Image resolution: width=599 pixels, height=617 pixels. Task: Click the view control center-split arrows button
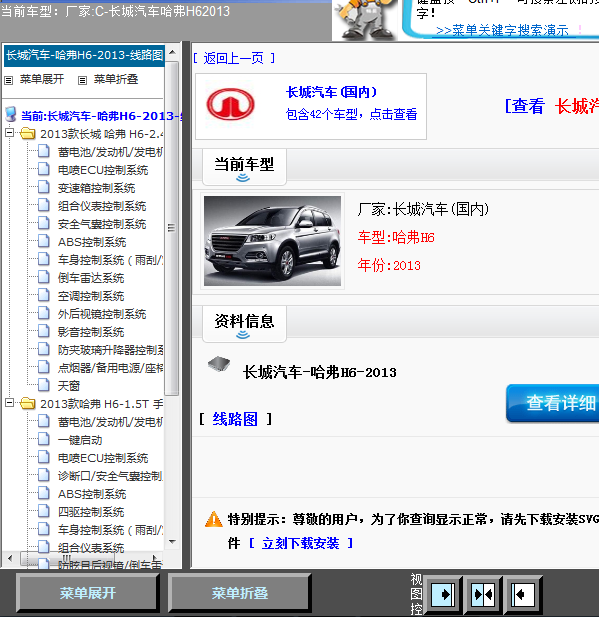point(483,594)
